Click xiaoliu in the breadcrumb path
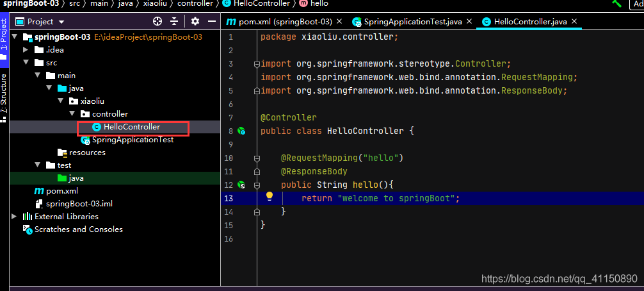 click(156, 3)
